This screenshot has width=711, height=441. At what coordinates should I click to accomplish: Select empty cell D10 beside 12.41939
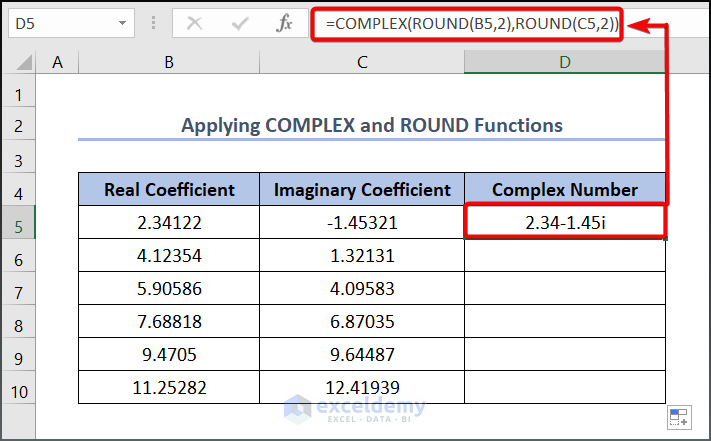click(565, 388)
